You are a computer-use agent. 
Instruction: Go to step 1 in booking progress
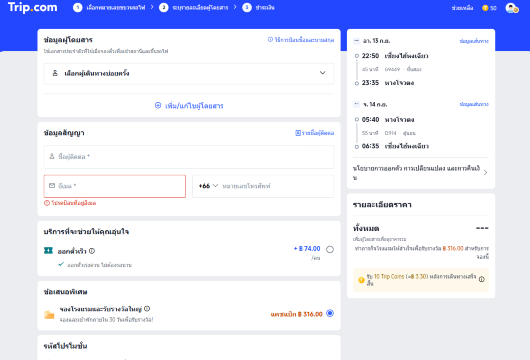click(x=109, y=7)
